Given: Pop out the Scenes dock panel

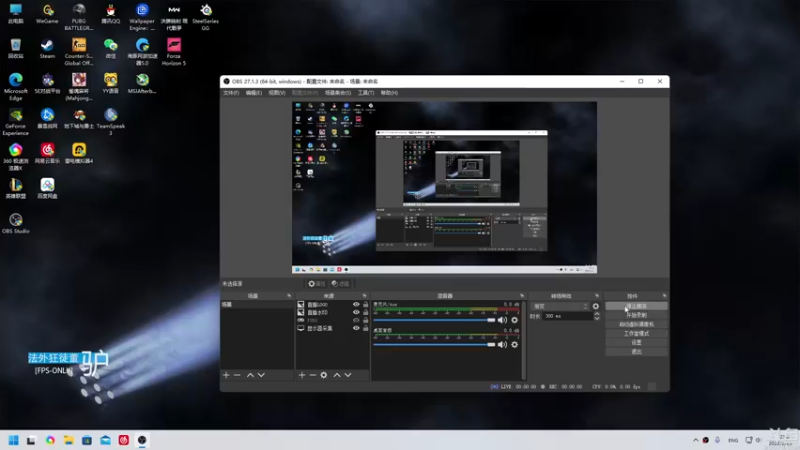Looking at the screenshot, I should pyautogui.click(x=289, y=296).
